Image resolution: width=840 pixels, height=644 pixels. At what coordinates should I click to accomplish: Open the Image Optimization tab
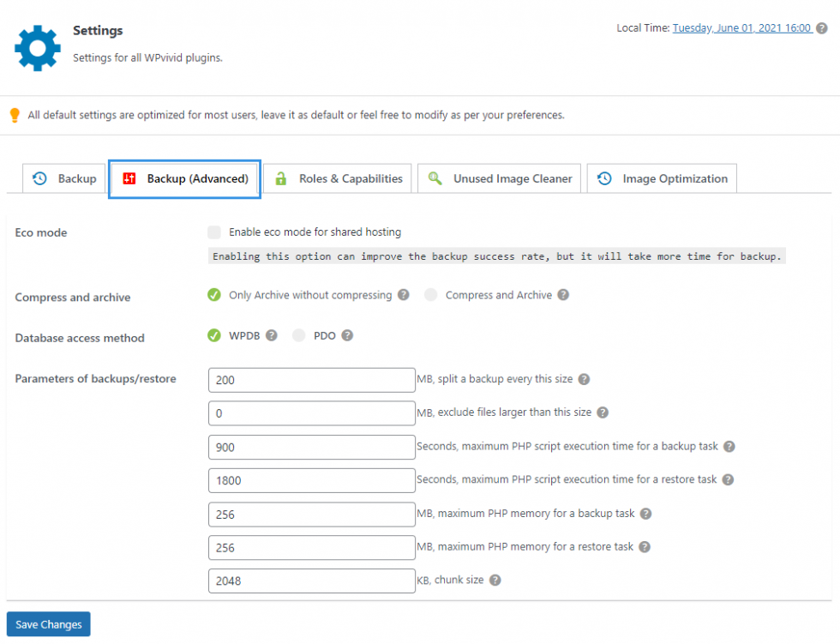click(661, 178)
